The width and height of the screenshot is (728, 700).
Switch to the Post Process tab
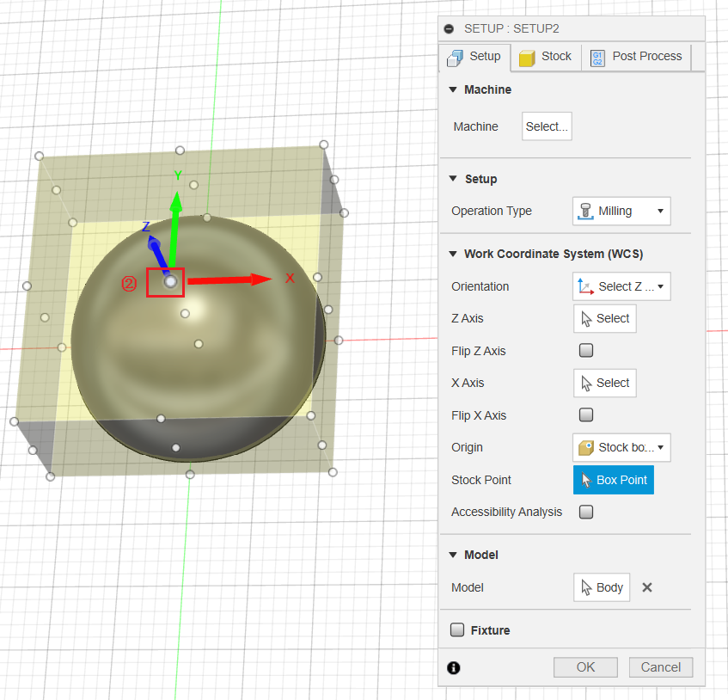[645, 57]
